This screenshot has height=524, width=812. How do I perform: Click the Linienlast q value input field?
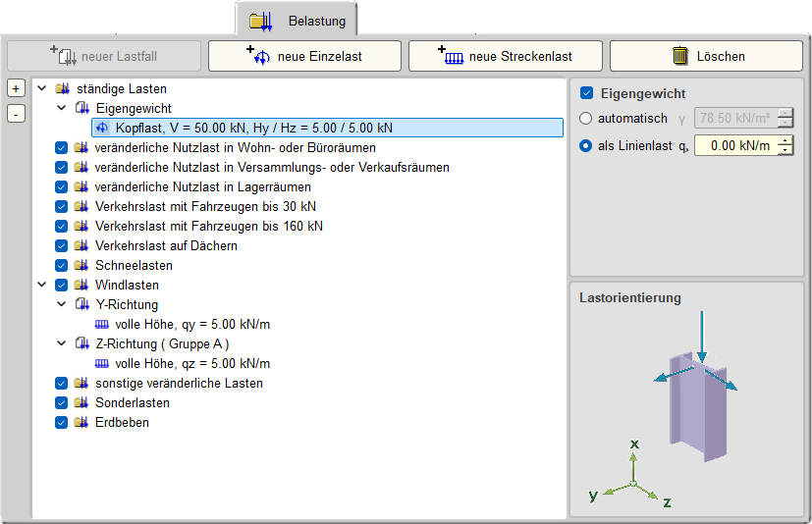tap(734, 146)
